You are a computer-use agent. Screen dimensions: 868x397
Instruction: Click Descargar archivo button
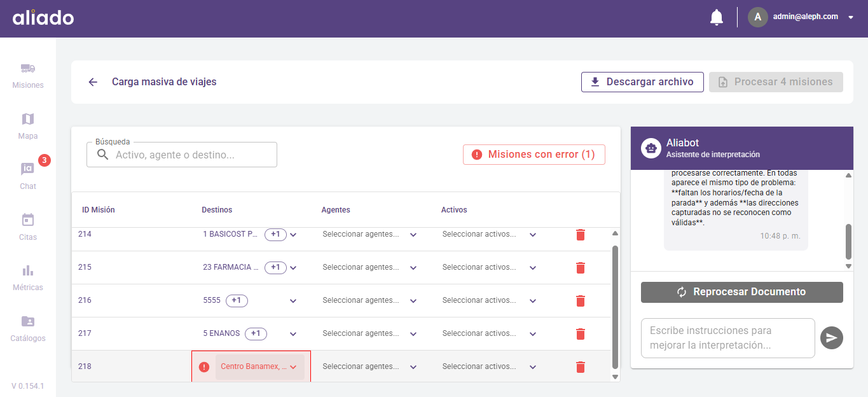pyautogui.click(x=642, y=82)
